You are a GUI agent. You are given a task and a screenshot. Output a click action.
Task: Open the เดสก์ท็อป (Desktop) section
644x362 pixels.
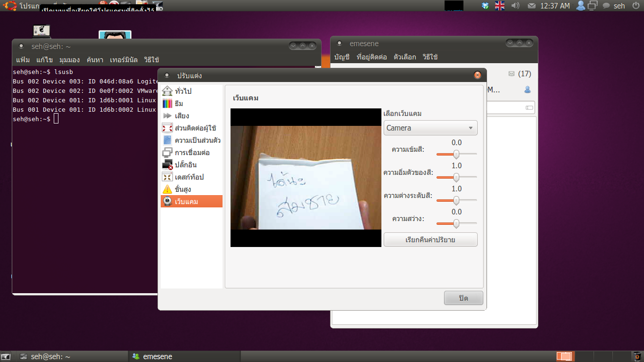(x=191, y=177)
